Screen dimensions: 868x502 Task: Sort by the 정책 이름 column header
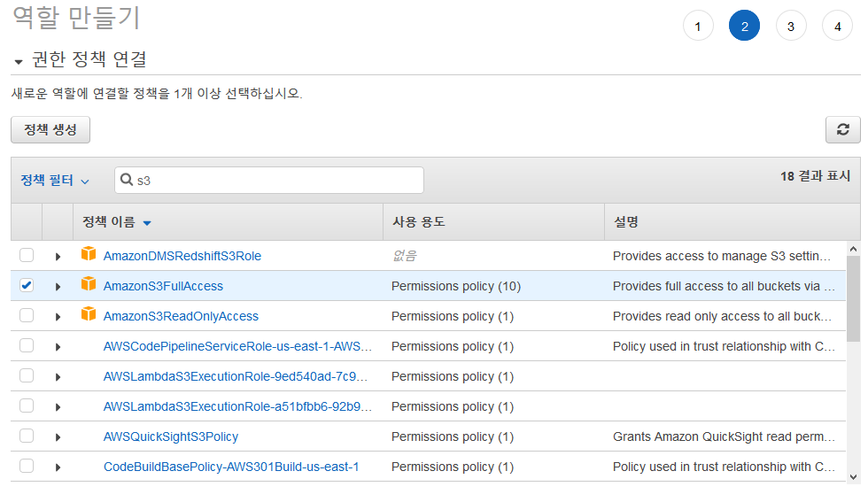click(117, 222)
